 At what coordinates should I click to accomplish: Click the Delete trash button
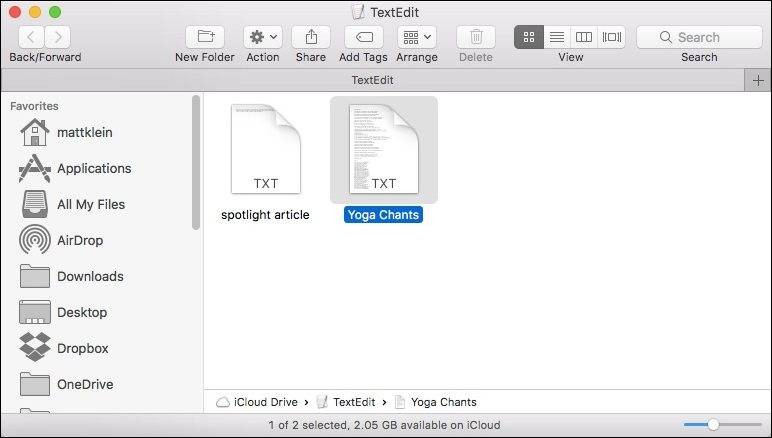click(x=476, y=37)
